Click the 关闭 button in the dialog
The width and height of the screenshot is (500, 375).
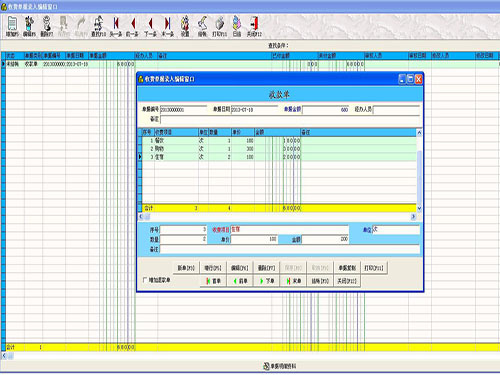[347, 281]
